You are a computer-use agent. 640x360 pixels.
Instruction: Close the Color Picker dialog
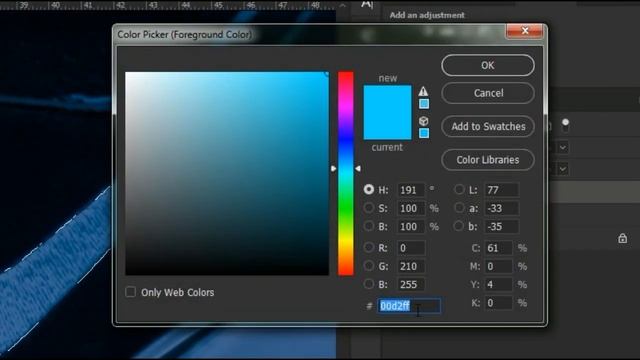(x=524, y=31)
